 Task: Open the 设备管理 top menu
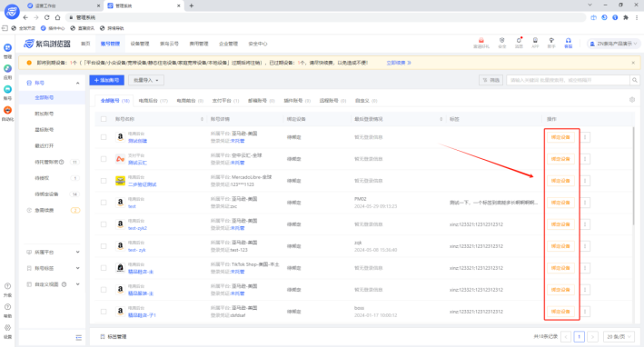140,44
